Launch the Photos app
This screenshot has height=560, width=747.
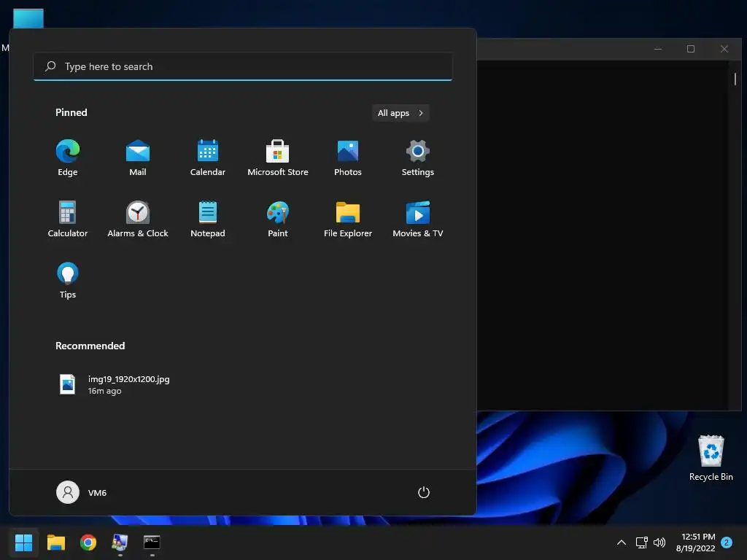click(348, 158)
